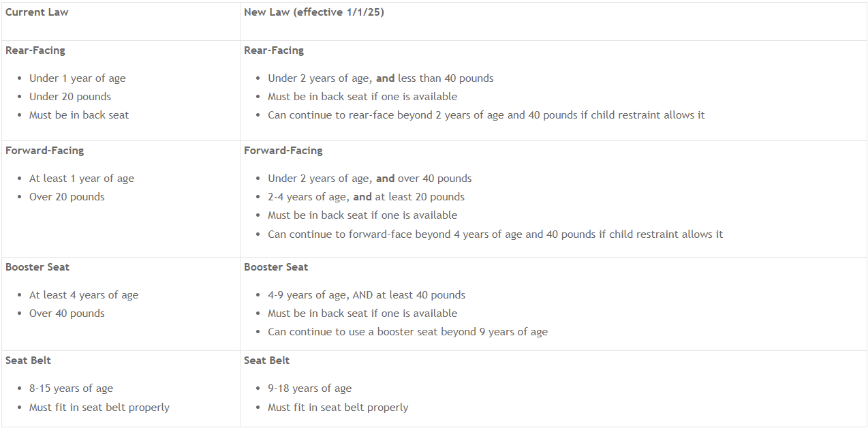
Task: Click the "New Law (effective 1/1/25)" header
Action: (314, 12)
